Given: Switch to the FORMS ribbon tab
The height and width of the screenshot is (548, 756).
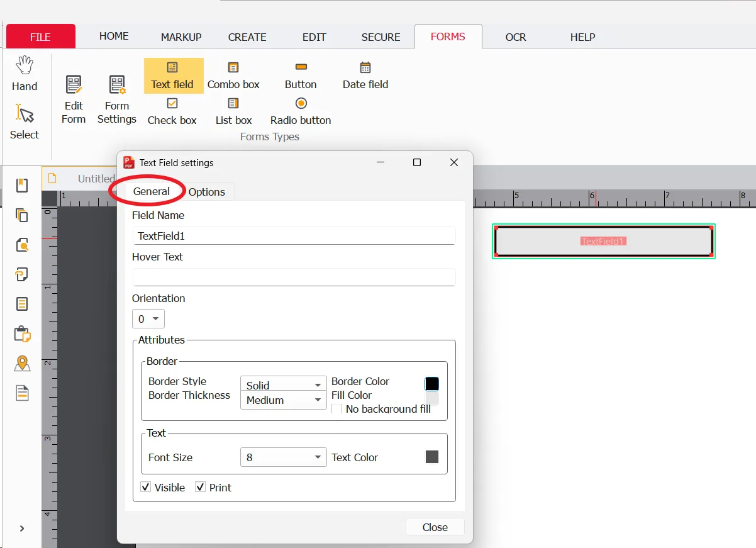Looking at the screenshot, I should tap(448, 36).
